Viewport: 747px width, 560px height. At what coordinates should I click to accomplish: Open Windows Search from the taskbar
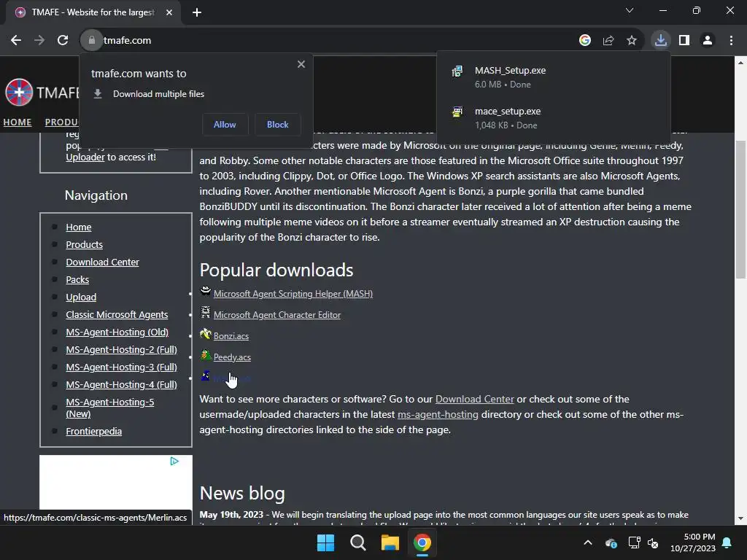[x=357, y=542]
